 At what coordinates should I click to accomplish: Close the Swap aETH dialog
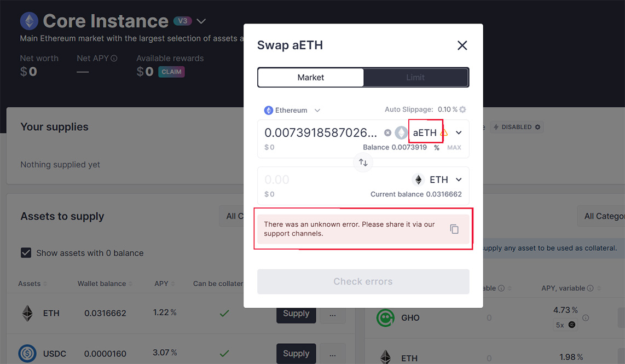462,45
